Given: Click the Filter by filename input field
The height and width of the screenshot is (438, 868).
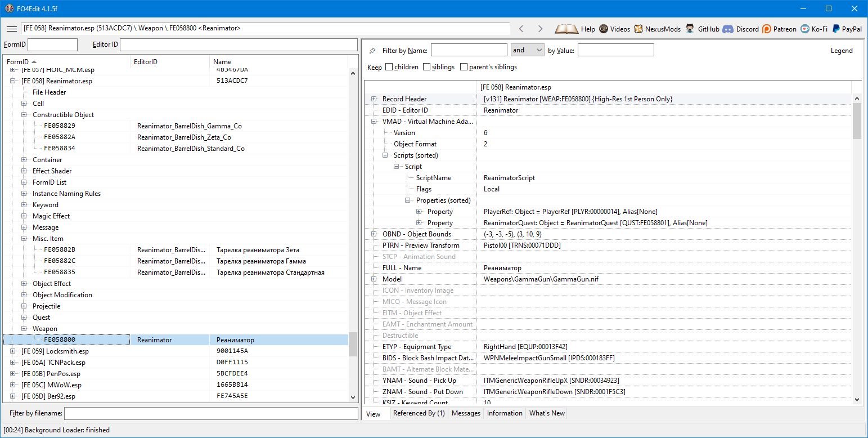Looking at the screenshot, I should point(211,414).
